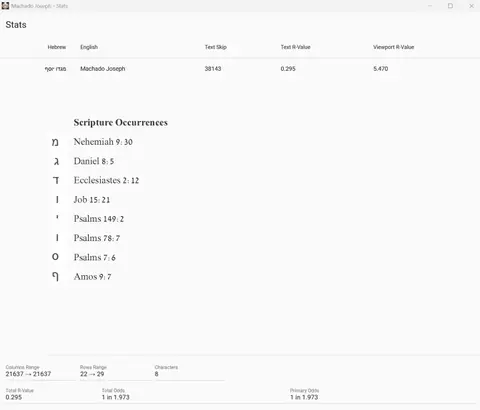Image resolution: width=480 pixels, height=410 pixels.
Task: Select the Hebrew term cell in the table row
Action: pyautogui.click(x=55, y=69)
